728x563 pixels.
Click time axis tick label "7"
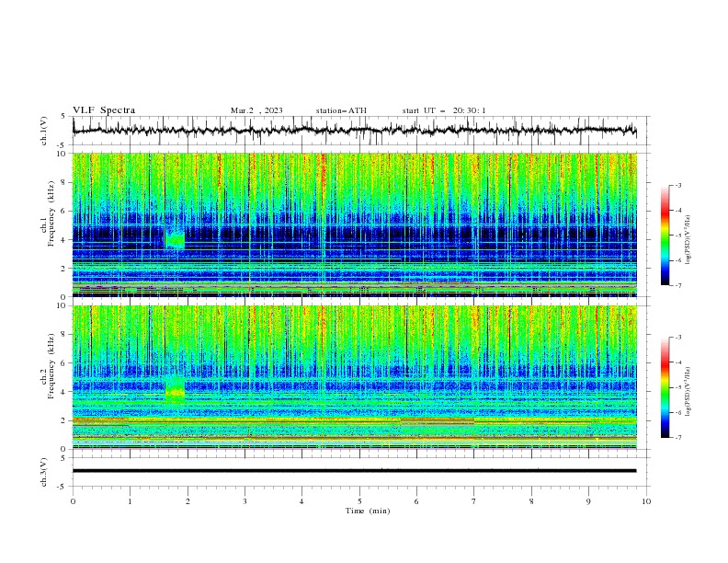coord(474,501)
